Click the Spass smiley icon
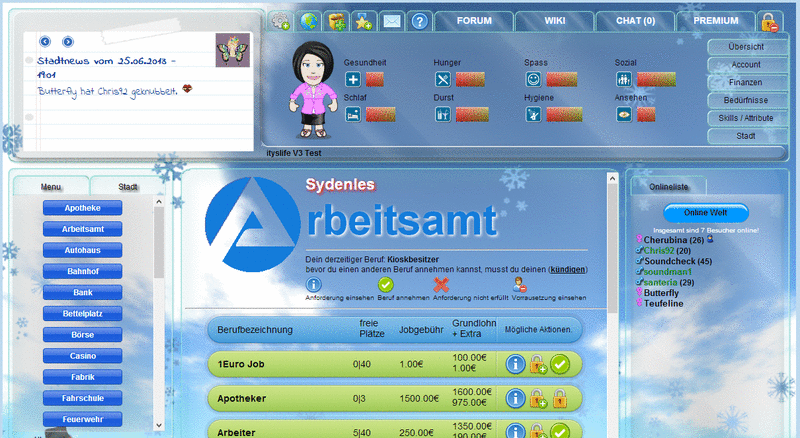The width and height of the screenshot is (800, 438). click(x=534, y=79)
